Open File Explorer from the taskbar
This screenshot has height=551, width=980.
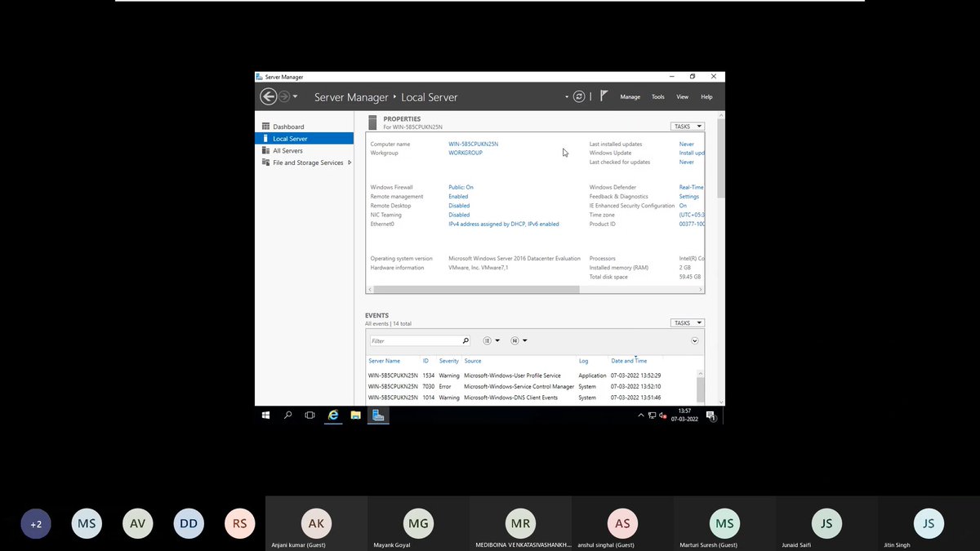356,415
